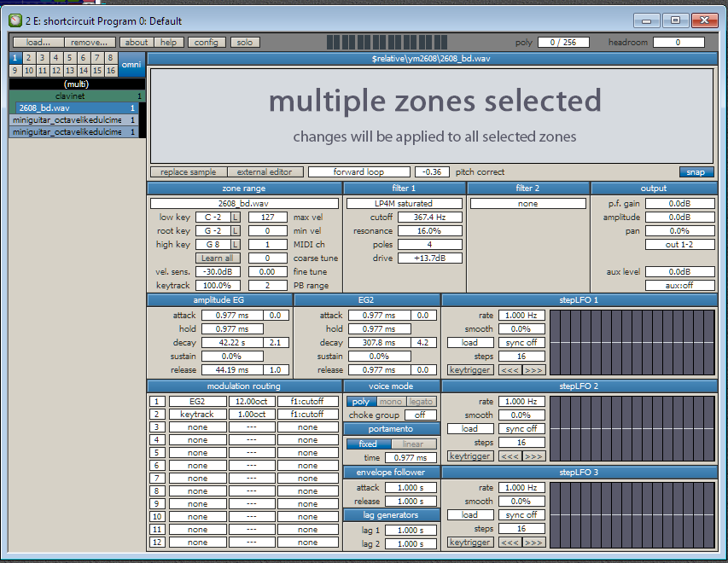The image size is (728, 563).
Task: Open the config button
Action: [x=207, y=43]
